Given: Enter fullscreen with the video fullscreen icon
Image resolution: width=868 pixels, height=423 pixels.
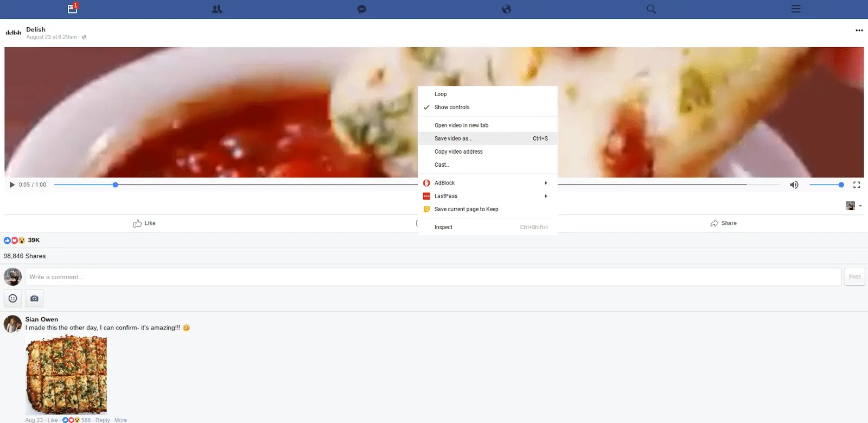Looking at the screenshot, I should 857,185.
